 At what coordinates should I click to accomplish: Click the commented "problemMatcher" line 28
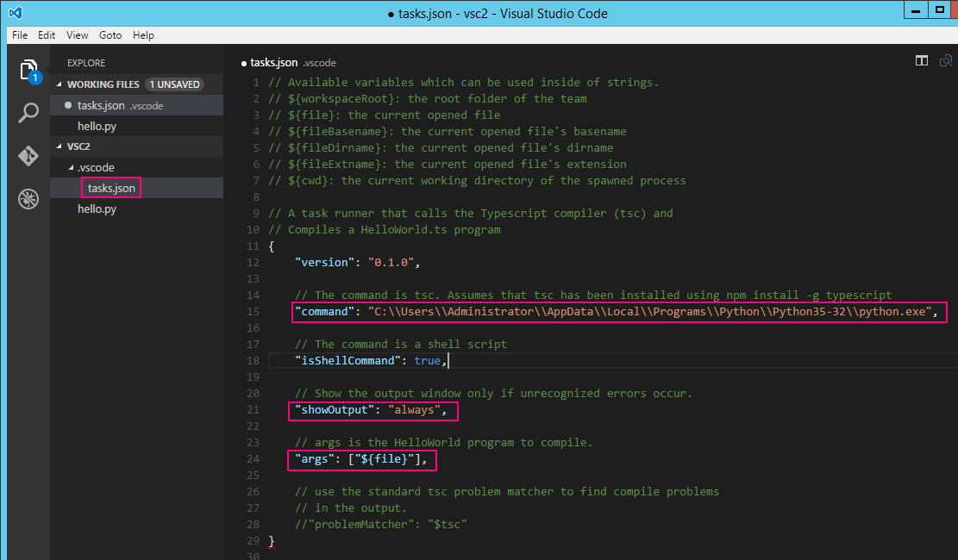click(x=381, y=524)
